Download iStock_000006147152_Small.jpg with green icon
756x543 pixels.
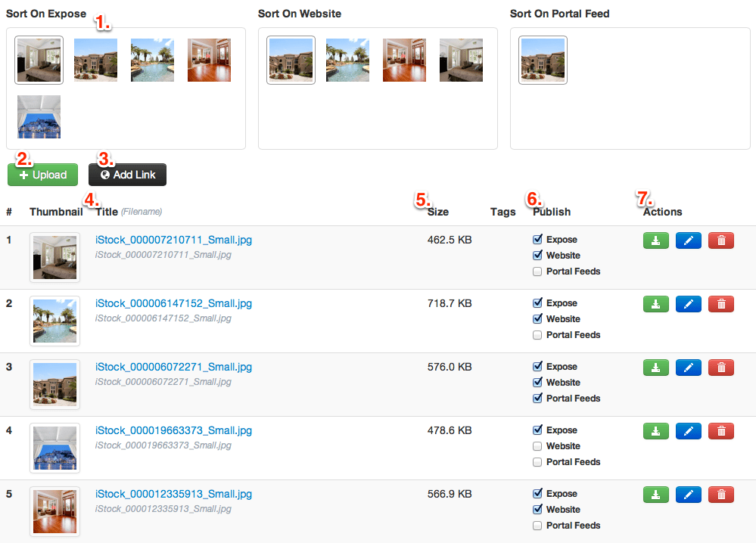tap(655, 303)
